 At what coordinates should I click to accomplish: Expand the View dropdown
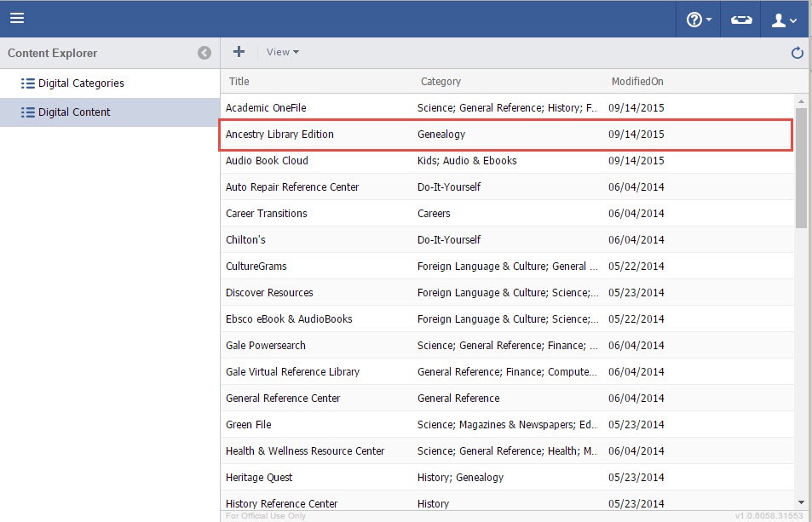(x=283, y=52)
